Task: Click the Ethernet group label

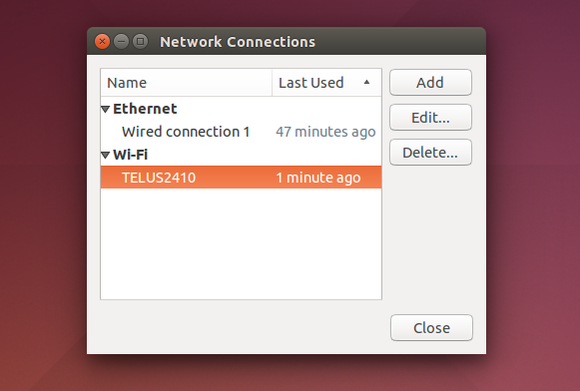Action: click(145, 109)
